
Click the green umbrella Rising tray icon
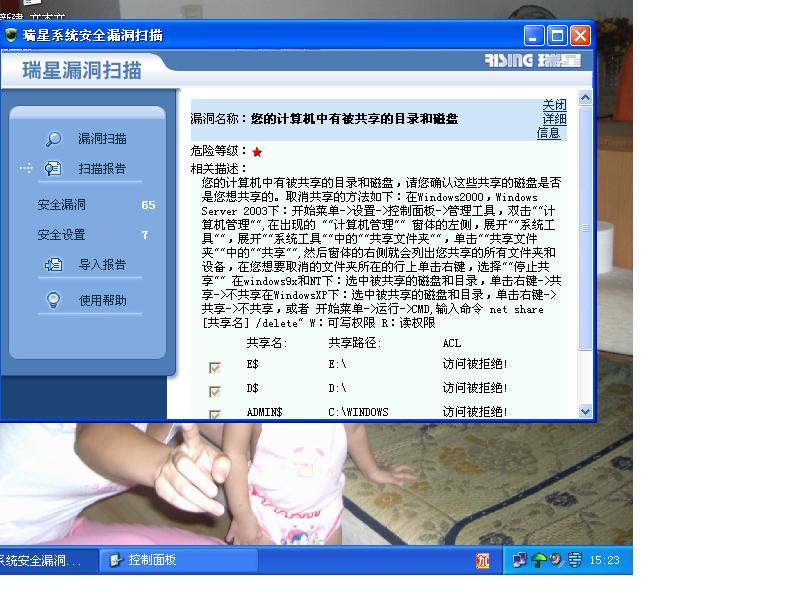click(539, 560)
